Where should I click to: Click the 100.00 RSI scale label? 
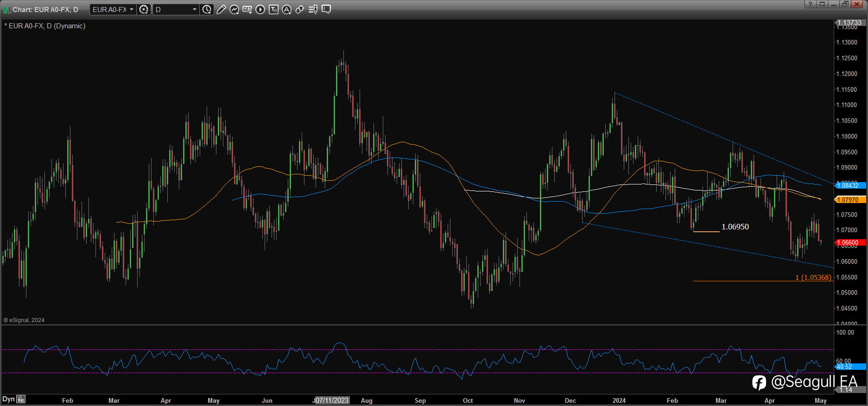tap(845, 332)
